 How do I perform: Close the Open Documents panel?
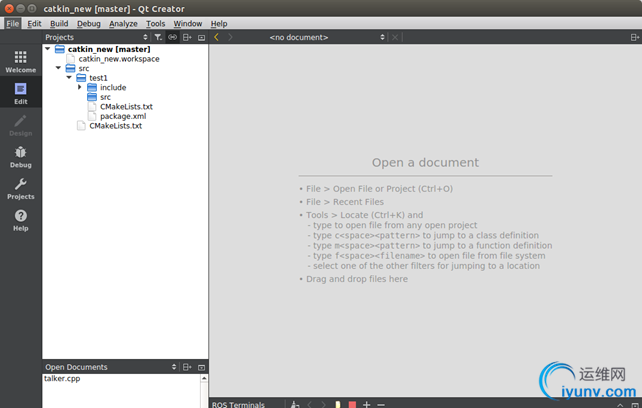coord(201,367)
